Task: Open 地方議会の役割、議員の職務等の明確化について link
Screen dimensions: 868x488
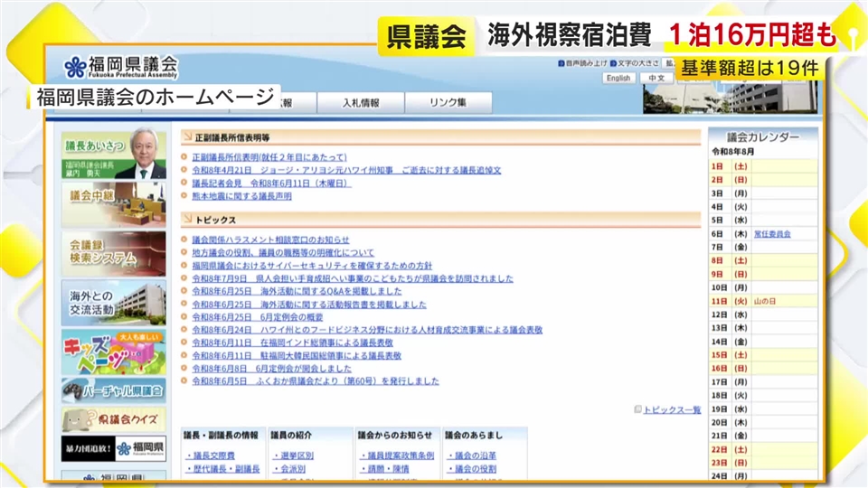Action: [x=283, y=252]
